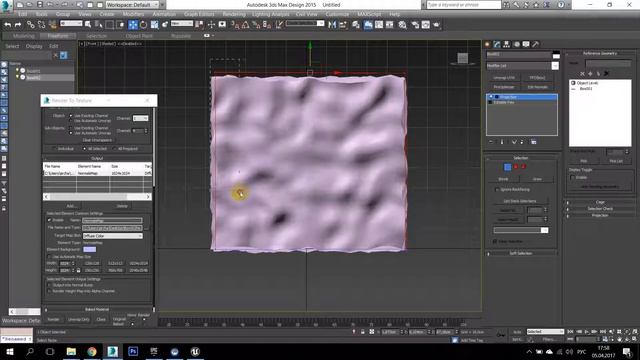Expand the Selection Check rollout
Screen dimensions: 640x360
coord(600,209)
